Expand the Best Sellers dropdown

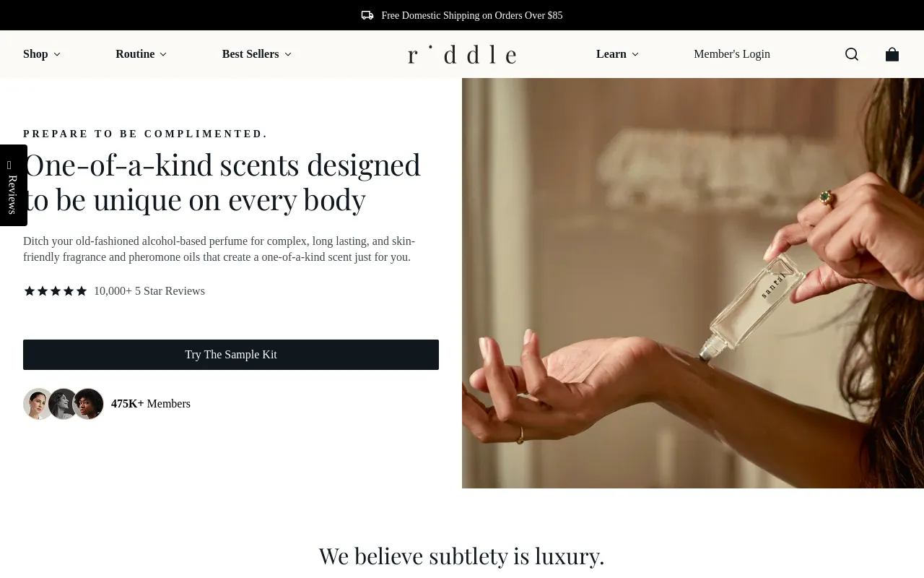[x=257, y=54]
